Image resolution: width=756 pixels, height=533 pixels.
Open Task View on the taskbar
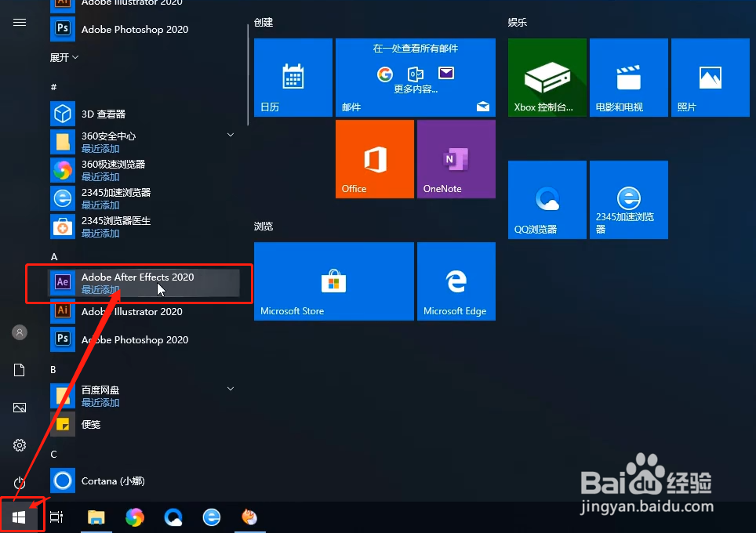[56, 517]
